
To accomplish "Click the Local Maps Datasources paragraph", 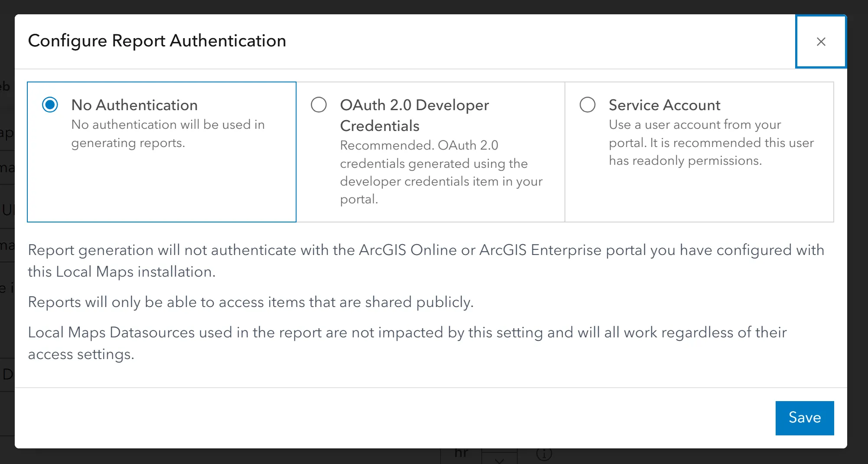I will [407, 343].
